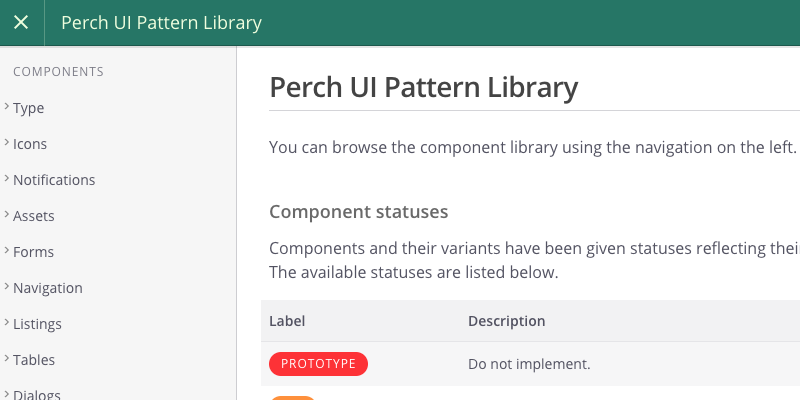The height and width of the screenshot is (400, 800).
Task: Click the Description column header
Action: click(x=507, y=321)
